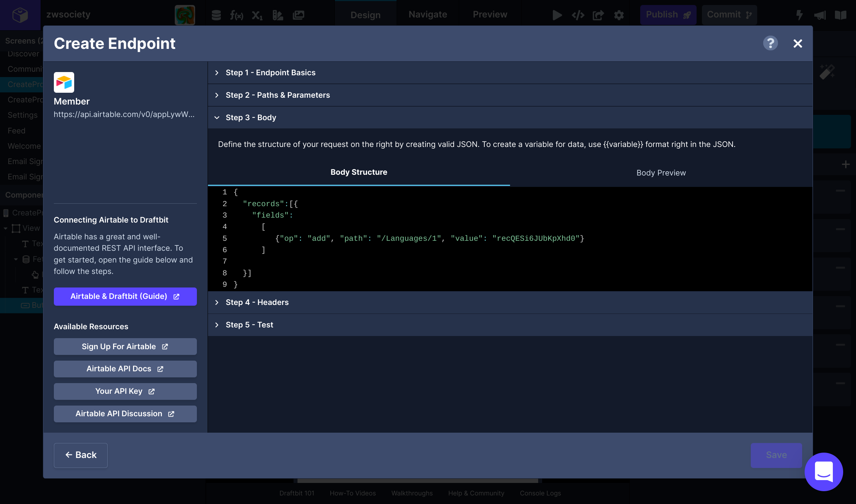Click the zwsociety app thumbnail
856x504 pixels.
click(185, 15)
